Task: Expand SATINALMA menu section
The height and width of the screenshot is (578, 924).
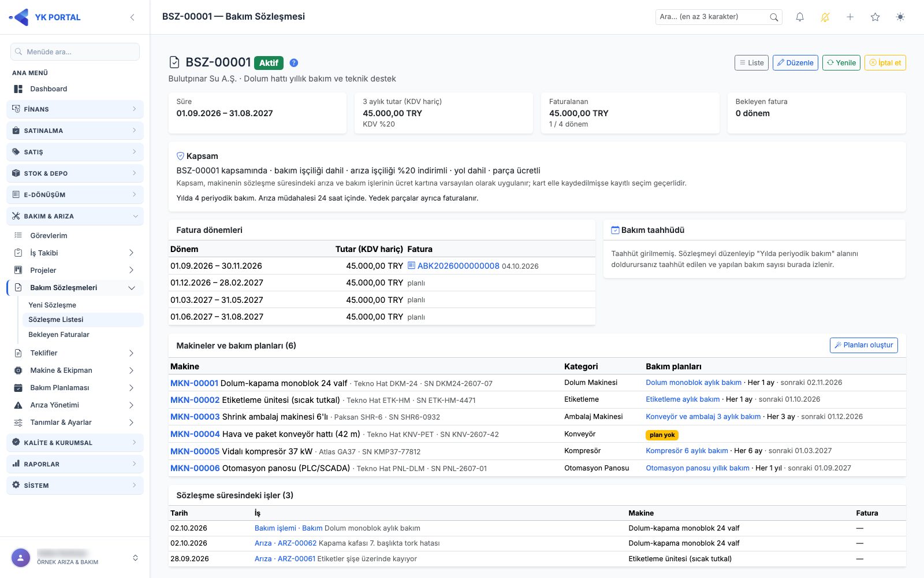Action: [x=75, y=131]
